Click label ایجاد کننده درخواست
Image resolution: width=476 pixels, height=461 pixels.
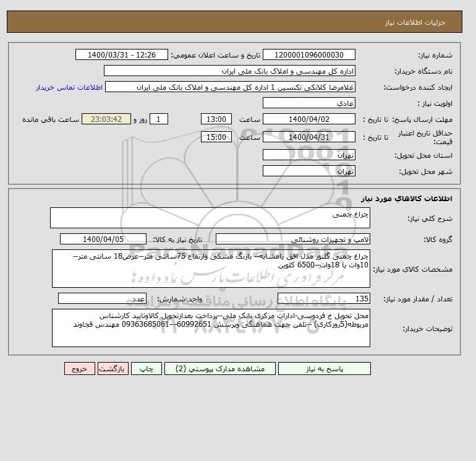coord(418,87)
